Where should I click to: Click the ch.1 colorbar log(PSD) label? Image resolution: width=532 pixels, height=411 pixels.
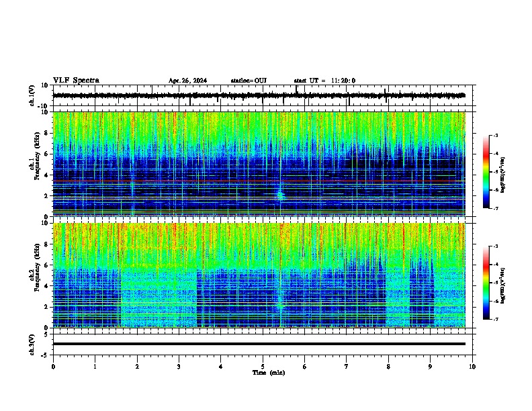502,175
